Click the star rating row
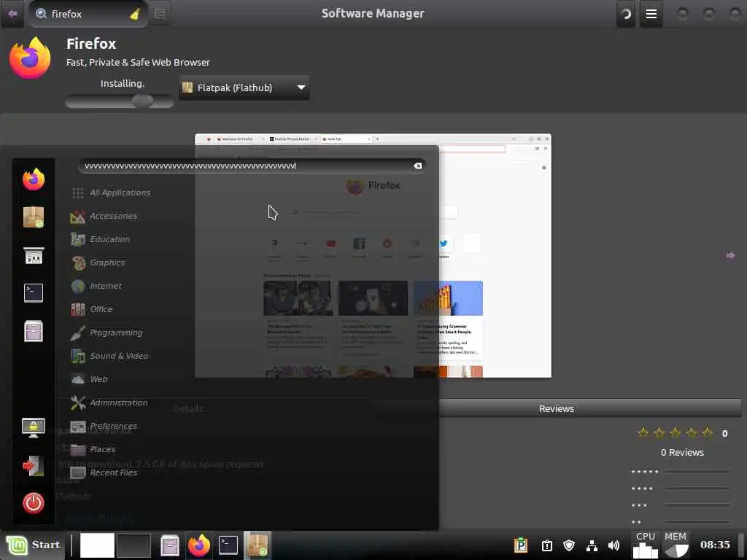 [675, 432]
